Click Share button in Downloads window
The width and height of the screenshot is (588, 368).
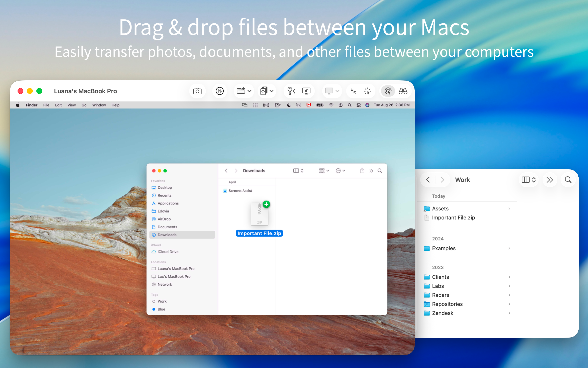pyautogui.click(x=362, y=171)
